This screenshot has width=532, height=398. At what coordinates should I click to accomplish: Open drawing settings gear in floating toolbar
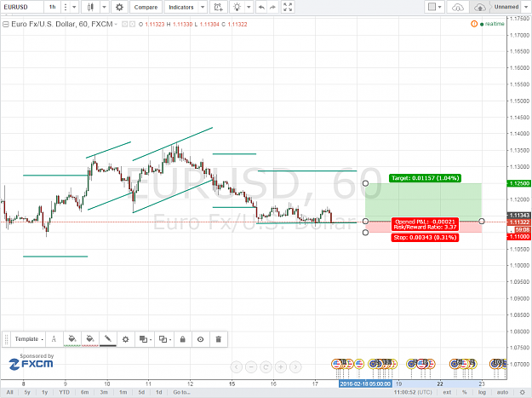125,339
